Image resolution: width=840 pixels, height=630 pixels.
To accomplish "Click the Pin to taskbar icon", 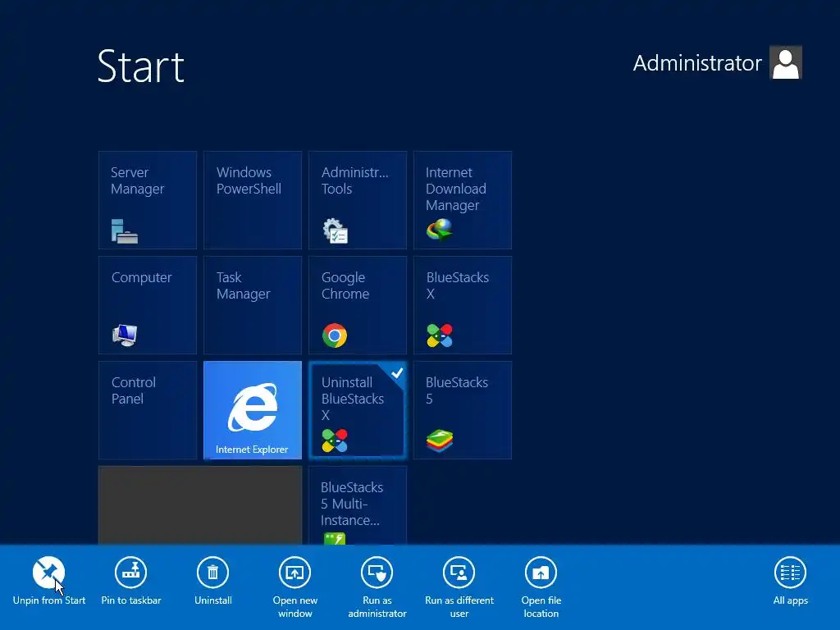I will (x=130, y=572).
